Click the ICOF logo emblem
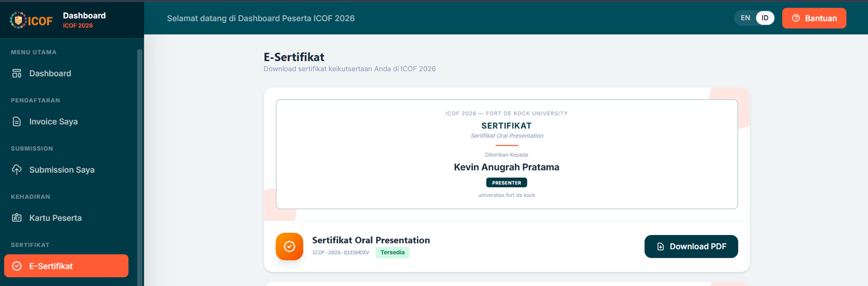Screen dimensions: 868x286 click(18, 20)
